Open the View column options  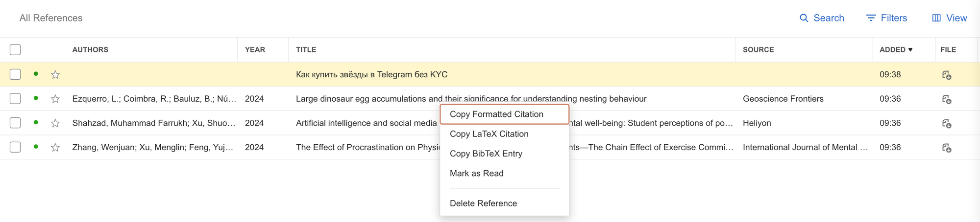click(949, 18)
